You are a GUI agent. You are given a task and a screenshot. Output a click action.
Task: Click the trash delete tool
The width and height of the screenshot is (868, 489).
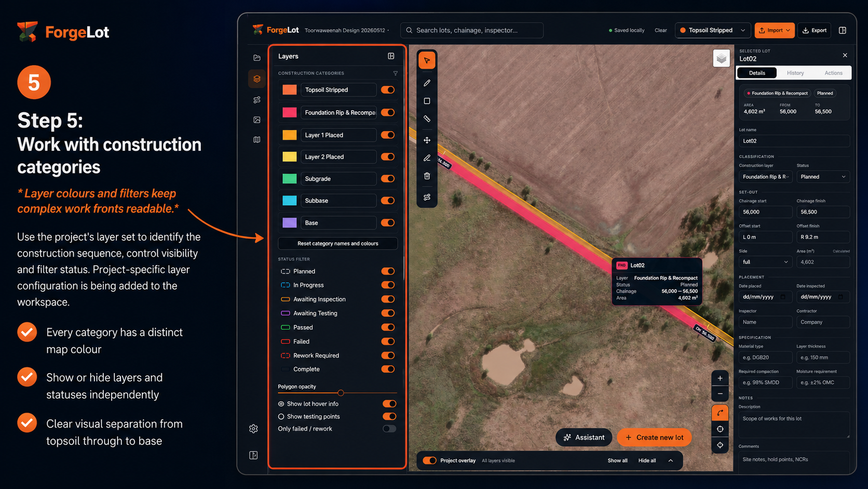[427, 176]
